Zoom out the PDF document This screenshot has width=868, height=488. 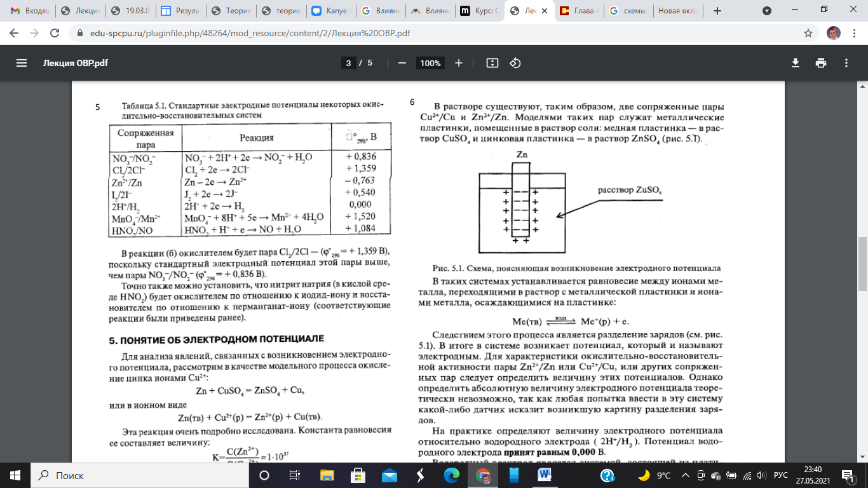[x=402, y=63]
